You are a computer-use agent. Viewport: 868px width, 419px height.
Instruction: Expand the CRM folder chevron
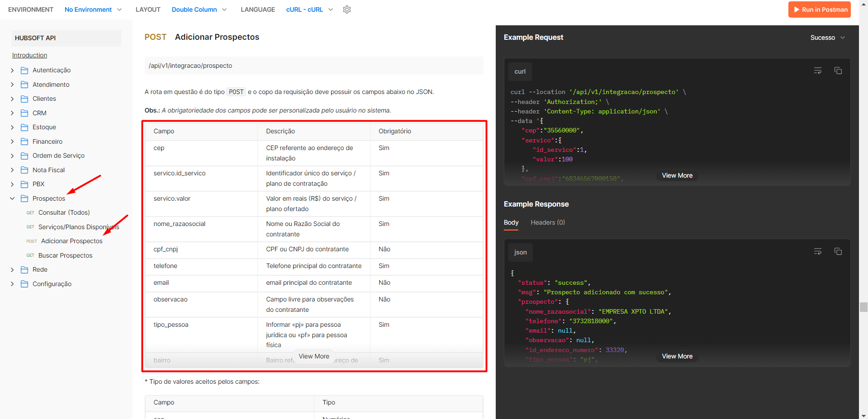tap(12, 113)
